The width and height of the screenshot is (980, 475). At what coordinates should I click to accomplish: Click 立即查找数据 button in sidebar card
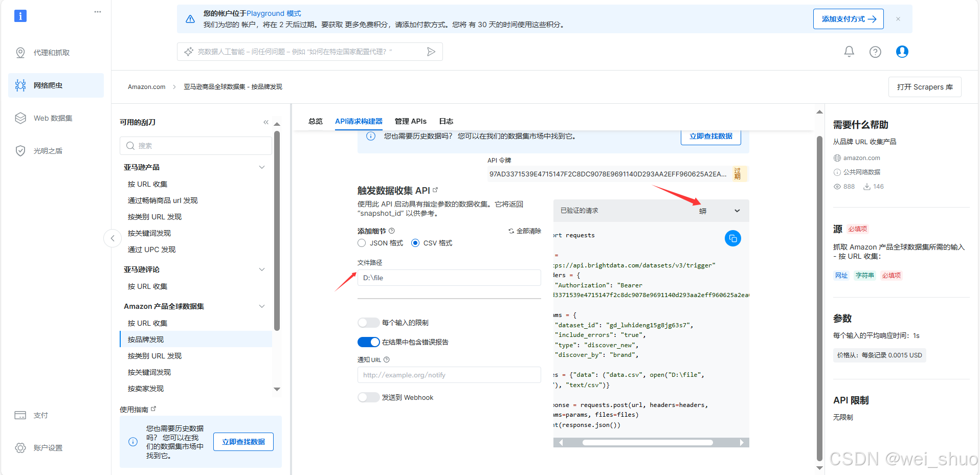tap(243, 442)
